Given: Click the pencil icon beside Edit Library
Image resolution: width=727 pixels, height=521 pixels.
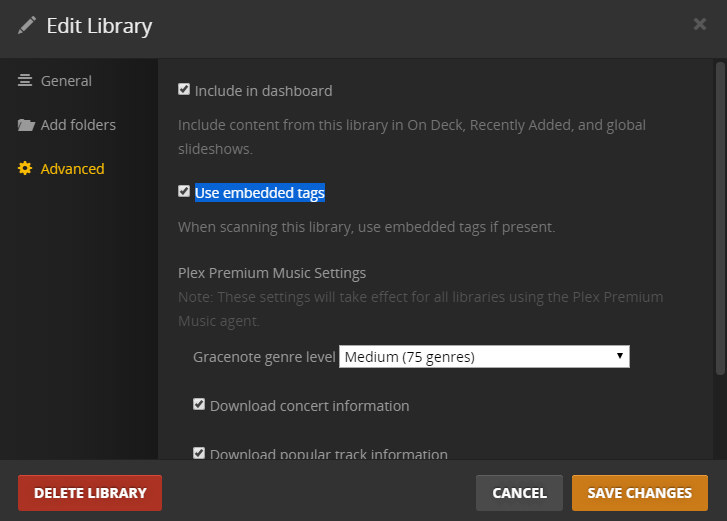Looking at the screenshot, I should click(x=27, y=25).
